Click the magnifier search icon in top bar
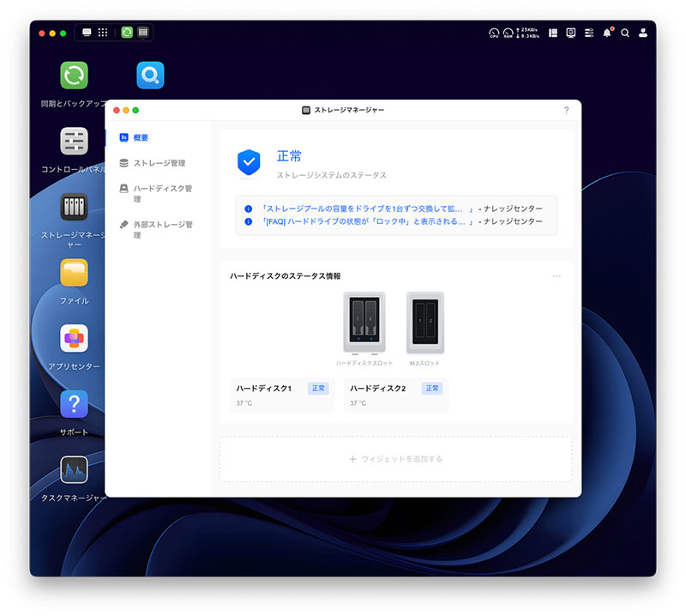This screenshot has width=686, height=616. [x=625, y=33]
